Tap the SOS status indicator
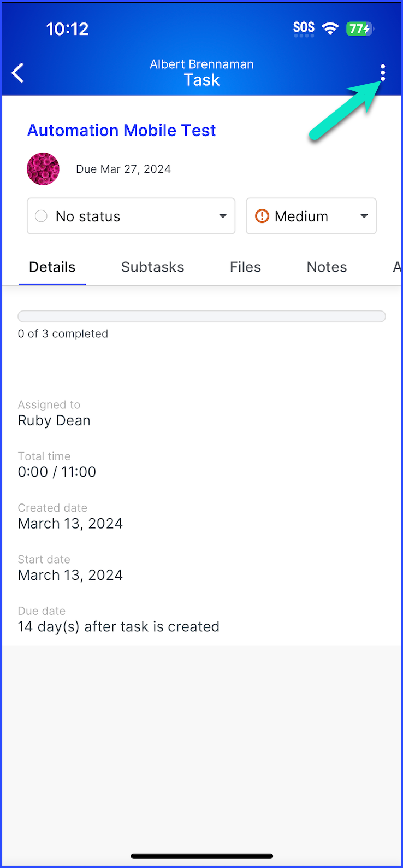Viewport: 403px width, 868px height. pyautogui.click(x=304, y=28)
